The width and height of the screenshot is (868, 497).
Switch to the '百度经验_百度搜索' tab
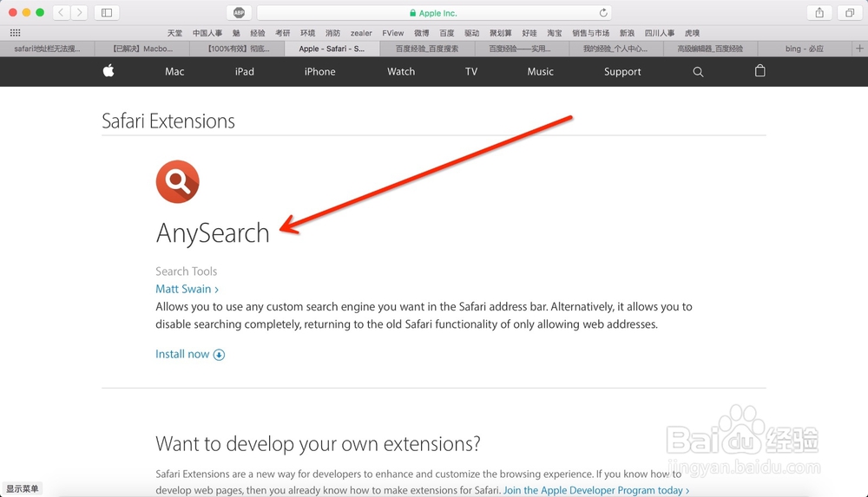tap(427, 49)
